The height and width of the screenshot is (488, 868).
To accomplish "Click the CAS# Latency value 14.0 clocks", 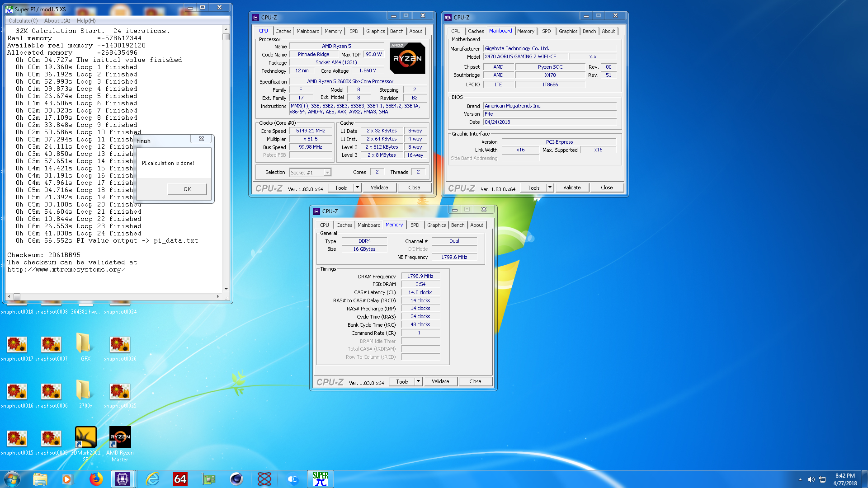I will point(420,292).
